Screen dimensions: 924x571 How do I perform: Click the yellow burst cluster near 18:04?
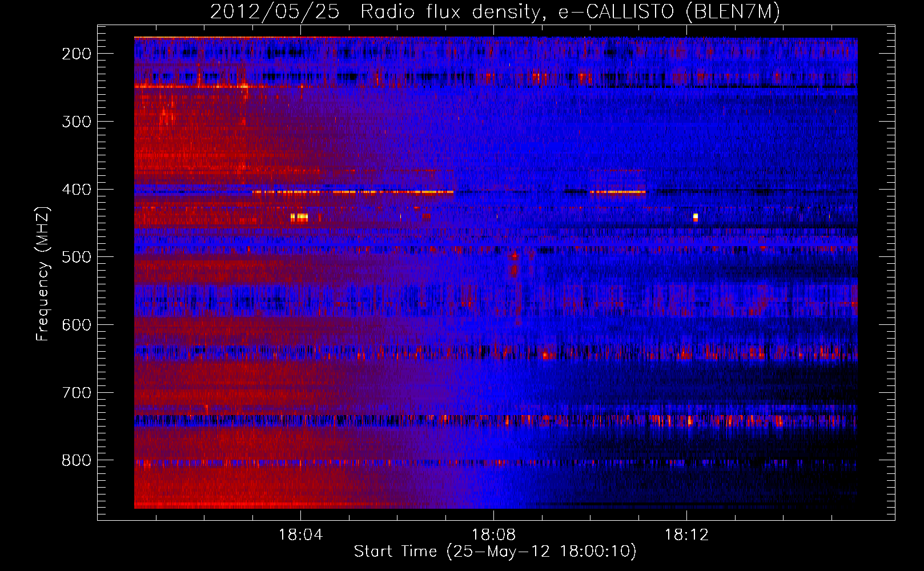[x=299, y=217]
